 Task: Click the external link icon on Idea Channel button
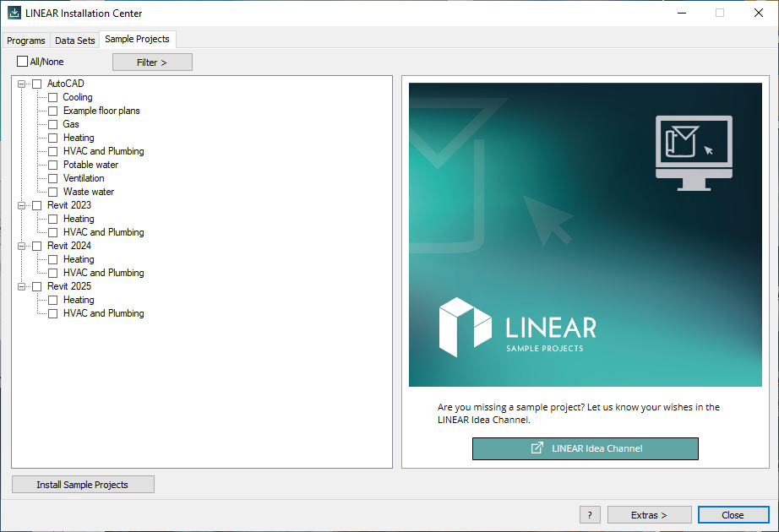click(x=537, y=448)
